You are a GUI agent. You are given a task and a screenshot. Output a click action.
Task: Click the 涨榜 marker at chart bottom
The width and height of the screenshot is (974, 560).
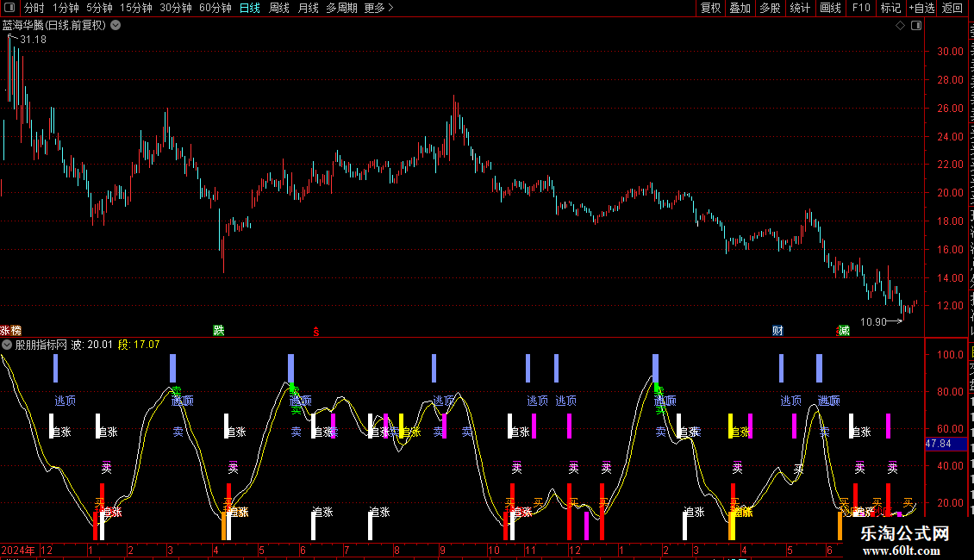coord(10,331)
